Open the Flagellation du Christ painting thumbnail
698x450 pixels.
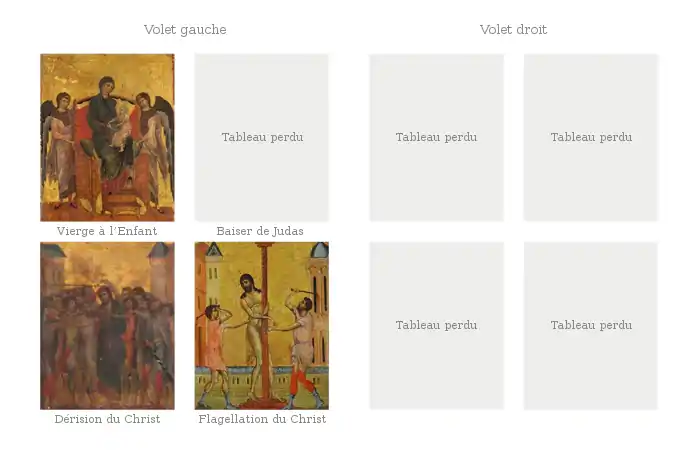(x=262, y=325)
